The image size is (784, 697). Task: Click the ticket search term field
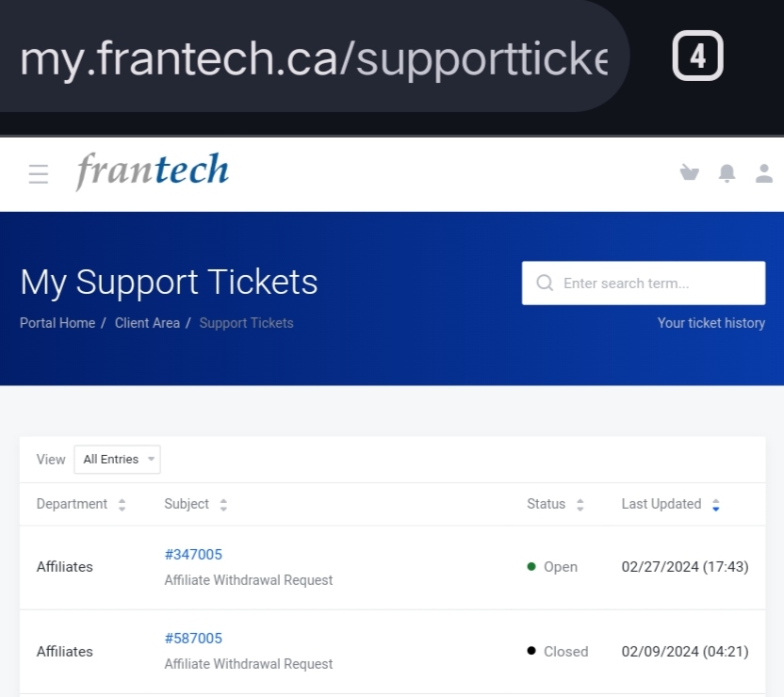pyautogui.click(x=658, y=283)
